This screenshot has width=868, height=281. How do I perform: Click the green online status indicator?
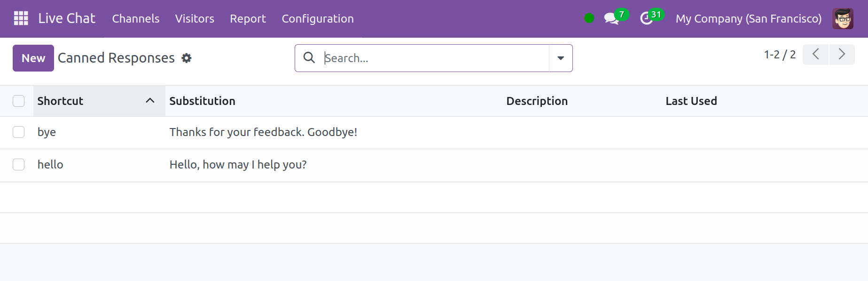589,18
